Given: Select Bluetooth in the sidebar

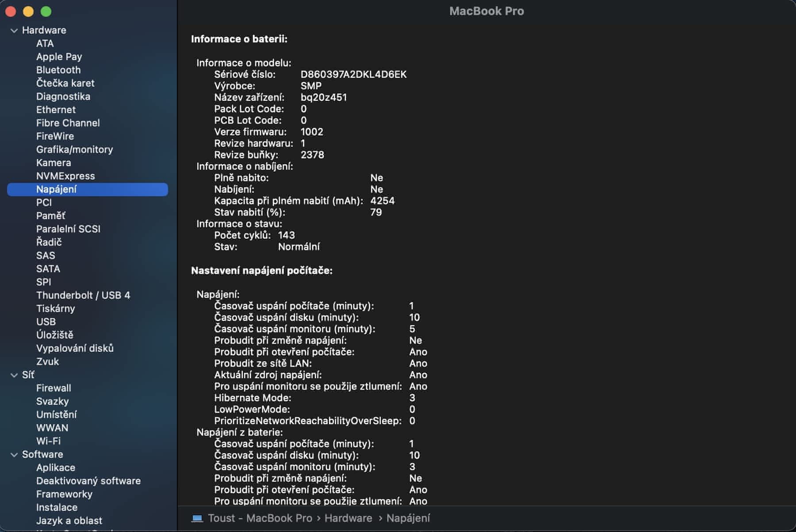Looking at the screenshot, I should click(58, 70).
